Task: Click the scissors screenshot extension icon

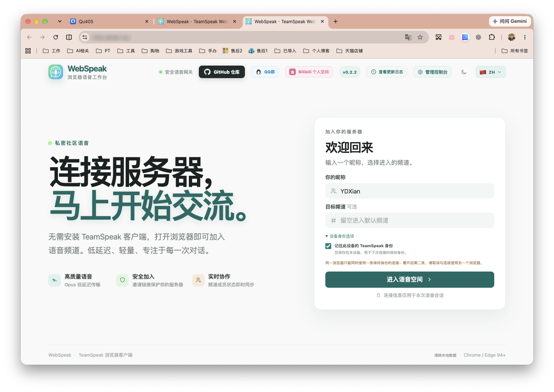Action: coord(439,37)
